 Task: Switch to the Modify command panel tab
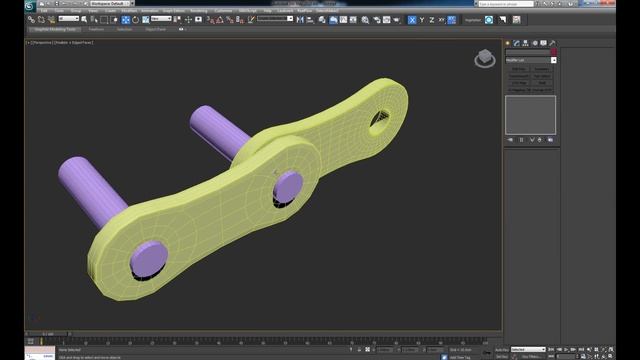coord(516,43)
